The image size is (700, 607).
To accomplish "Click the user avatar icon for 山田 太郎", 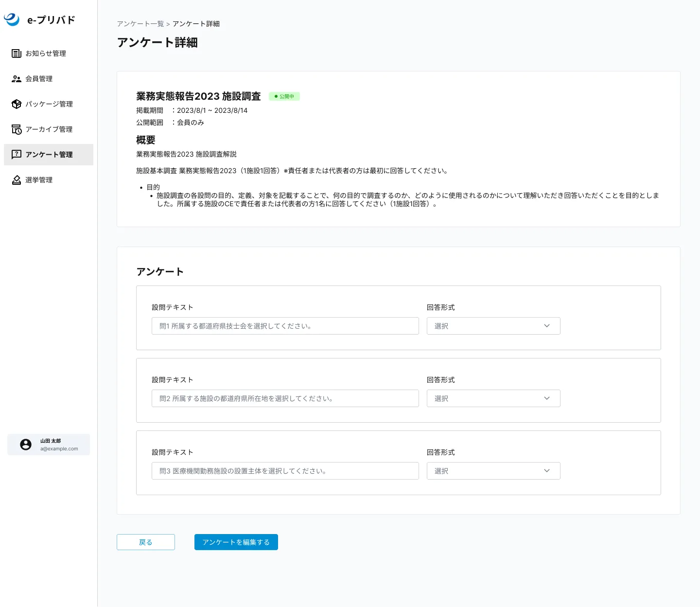I will point(26,445).
